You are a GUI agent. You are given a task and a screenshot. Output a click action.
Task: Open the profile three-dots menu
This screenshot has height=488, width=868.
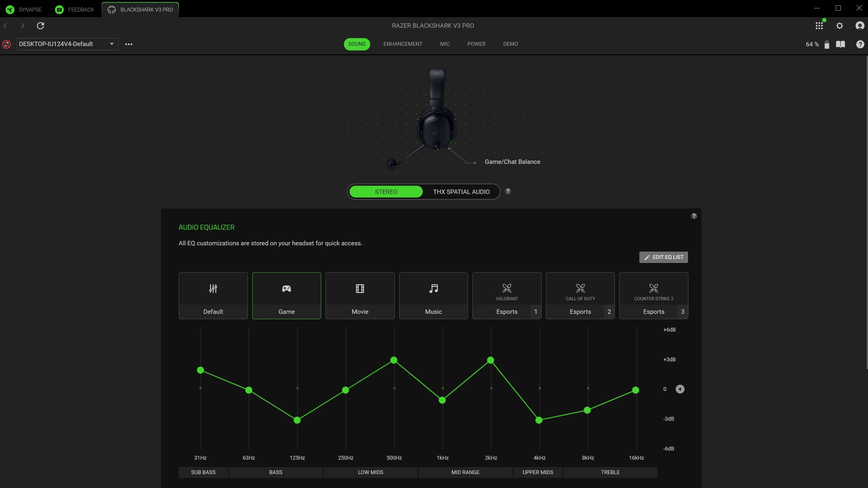[x=129, y=44]
